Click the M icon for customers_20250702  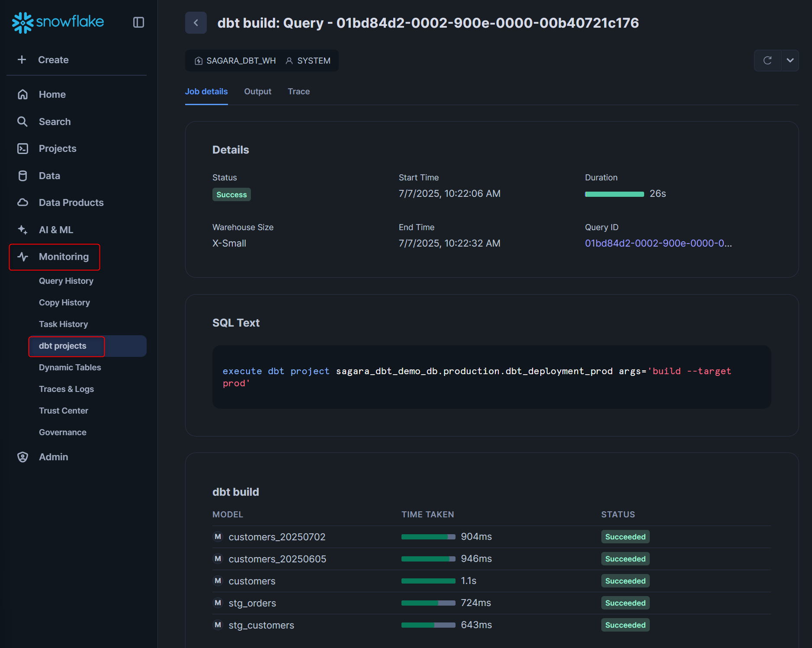pos(218,536)
